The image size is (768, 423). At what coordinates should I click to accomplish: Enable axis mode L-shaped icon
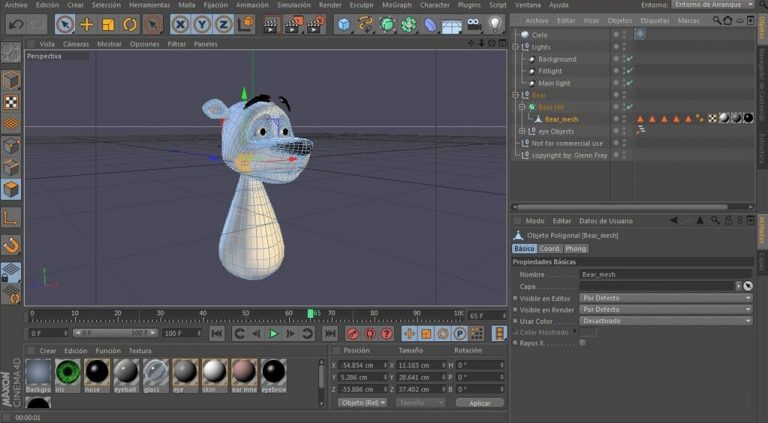[x=11, y=217]
